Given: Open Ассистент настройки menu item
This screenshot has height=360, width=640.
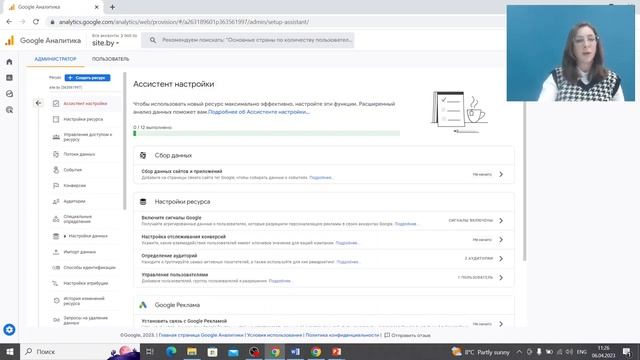Looking at the screenshot, I should [x=85, y=104].
